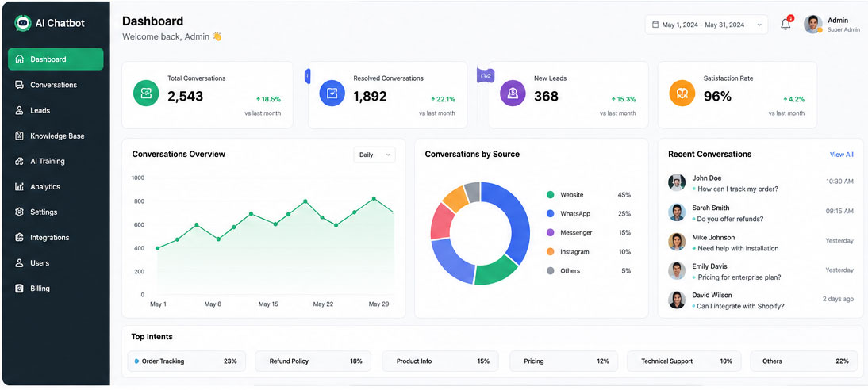This screenshot has width=868, height=390.
Task: Click David Wilson's avatar
Action: pyautogui.click(x=677, y=300)
